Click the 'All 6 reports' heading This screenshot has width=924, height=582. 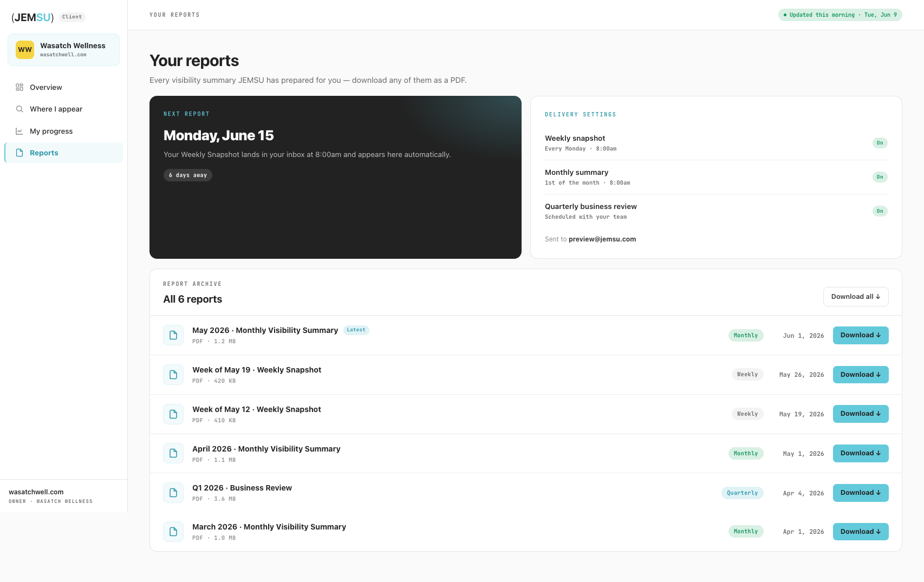coord(193,299)
